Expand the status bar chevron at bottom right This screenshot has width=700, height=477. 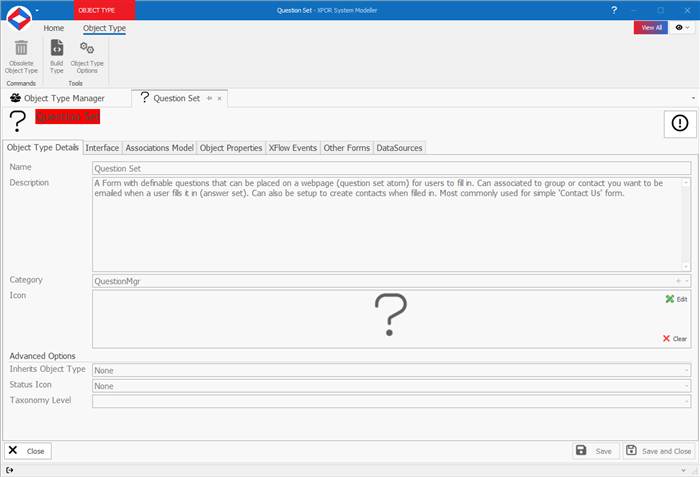683,470
